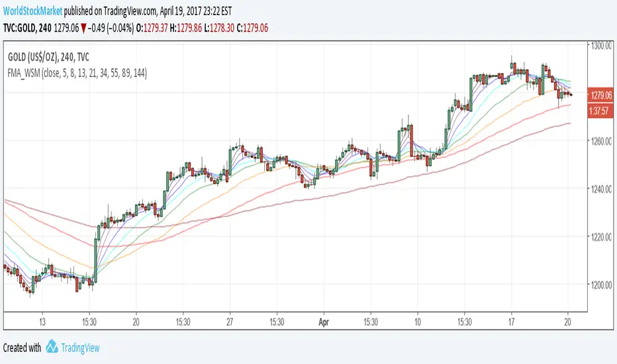This screenshot has height=364, width=617.
Task: Click the 1240.00 price axis label
Action: [x=601, y=189]
